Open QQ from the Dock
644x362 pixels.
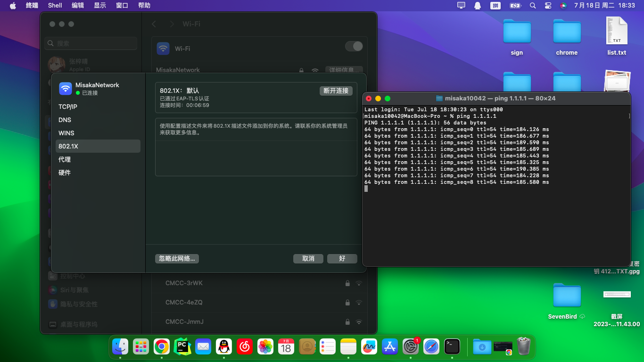224,346
